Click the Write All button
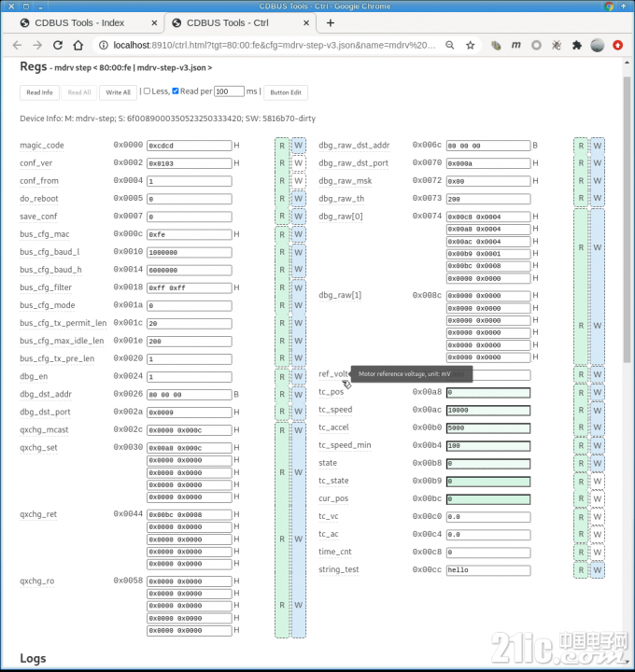The image size is (635, 672). click(118, 92)
